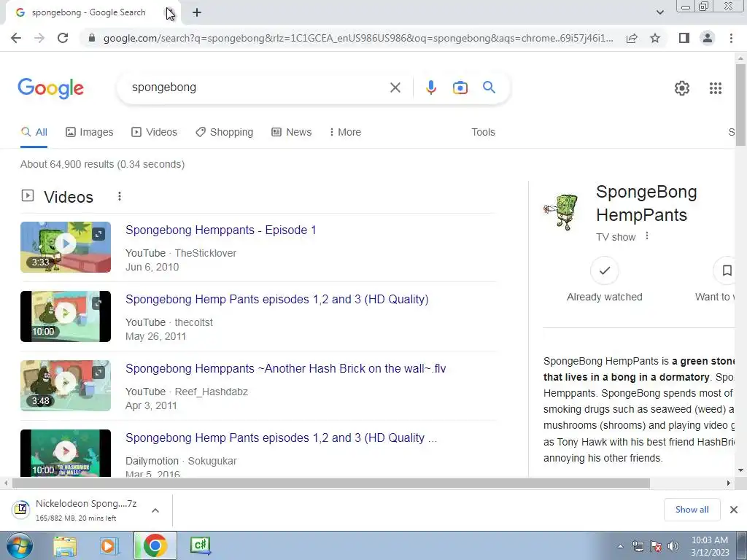Viewport: 747px width, 560px height.
Task: Go to Google homepage via logo
Action: [50, 88]
